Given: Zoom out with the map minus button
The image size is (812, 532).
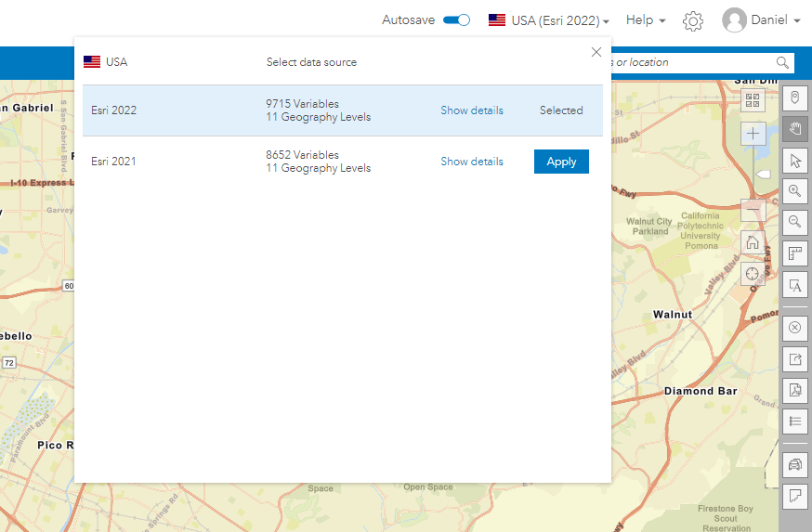Looking at the screenshot, I should tap(753, 210).
